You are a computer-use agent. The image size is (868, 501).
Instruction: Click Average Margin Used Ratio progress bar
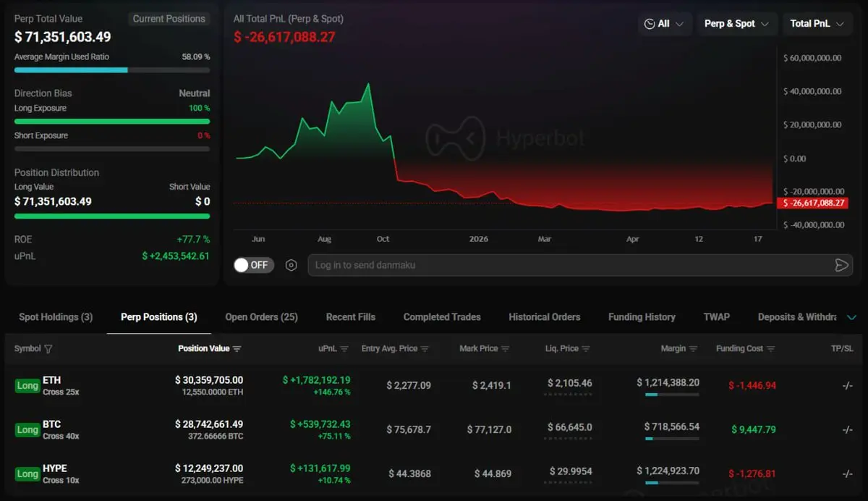click(x=112, y=70)
